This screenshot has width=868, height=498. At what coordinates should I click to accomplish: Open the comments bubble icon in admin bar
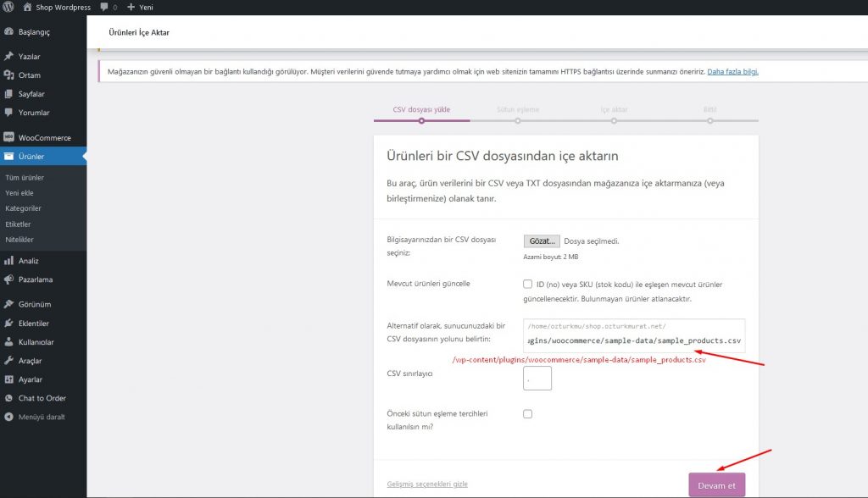tap(104, 7)
